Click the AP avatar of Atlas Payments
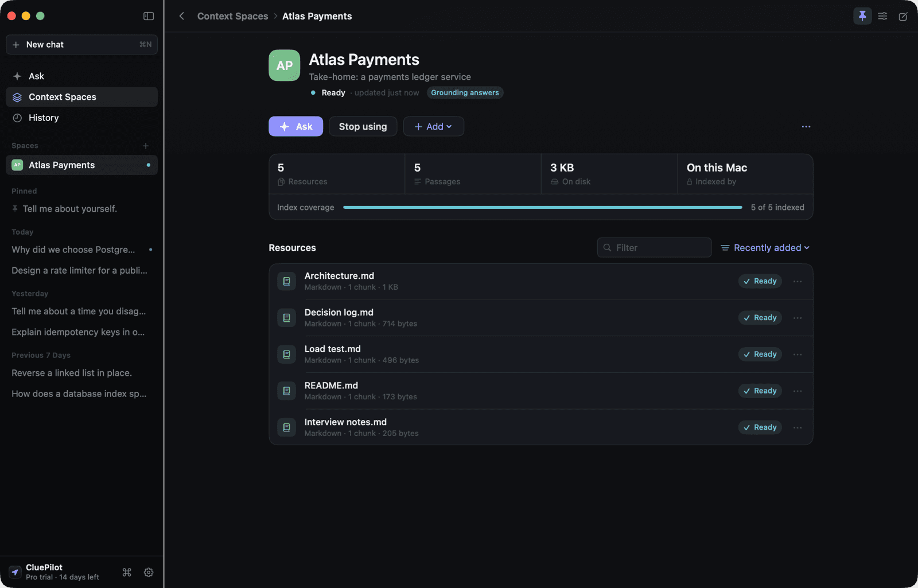 click(x=285, y=65)
